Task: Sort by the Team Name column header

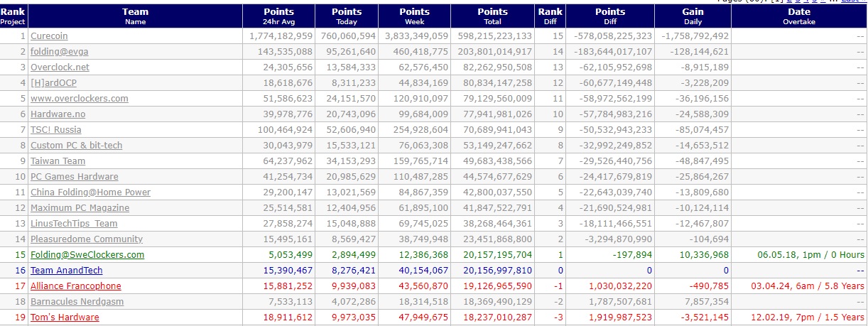Action: tap(135, 16)
